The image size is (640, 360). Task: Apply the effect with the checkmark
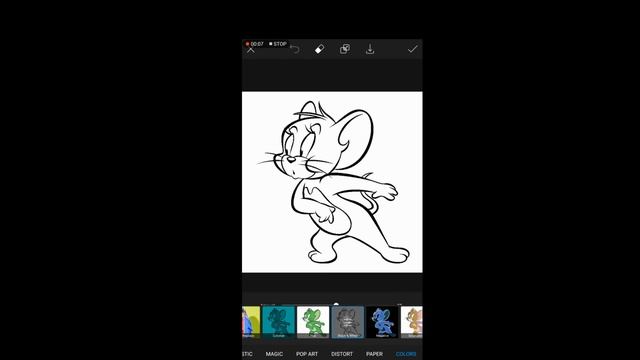pyautogui.click(x=413, y=49)
